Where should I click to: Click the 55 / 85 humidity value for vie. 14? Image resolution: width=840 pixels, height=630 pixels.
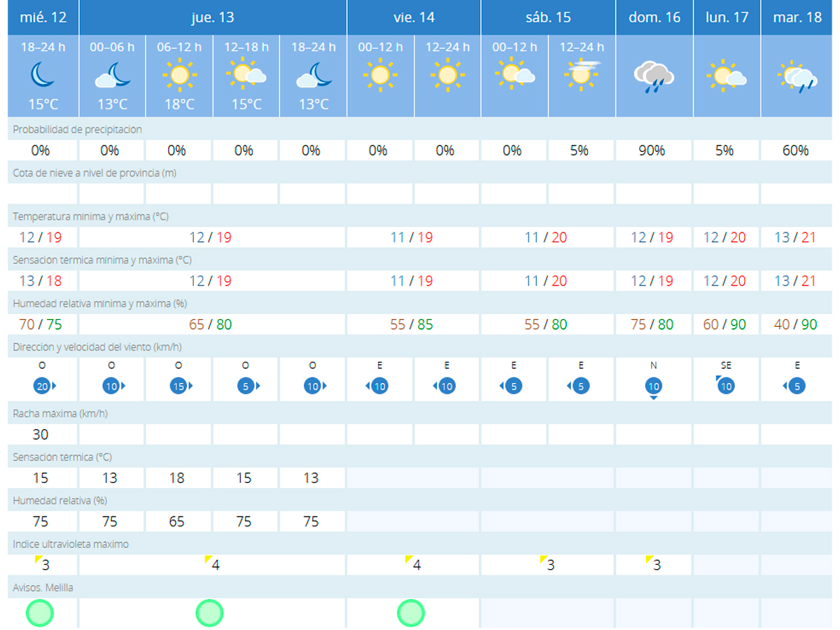tap(412, 324)
